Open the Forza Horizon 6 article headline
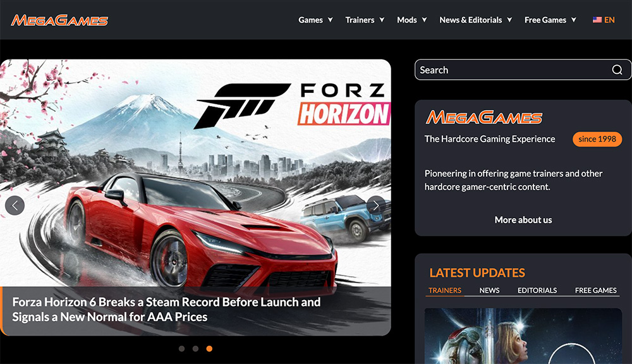Viewport: 632px width, 364px height. click(166, 309)
